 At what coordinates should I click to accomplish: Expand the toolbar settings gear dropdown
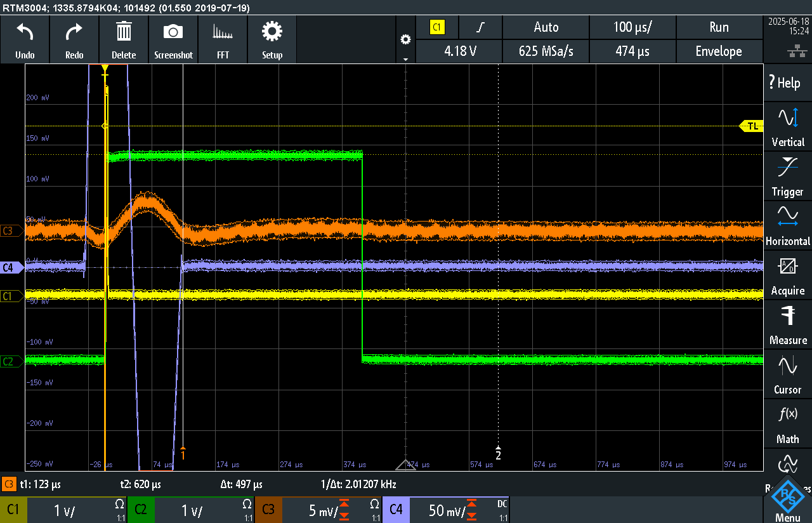pyautogui.click(x=405, y=44)
